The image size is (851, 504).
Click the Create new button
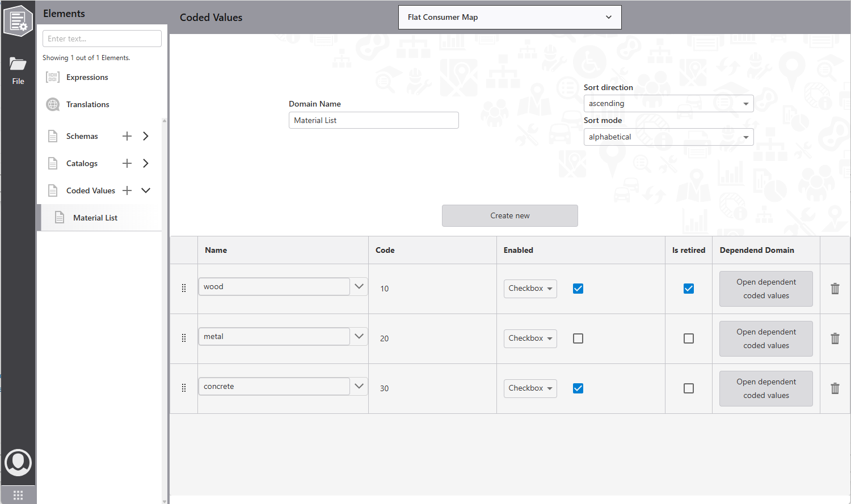(x=509, y=216)
